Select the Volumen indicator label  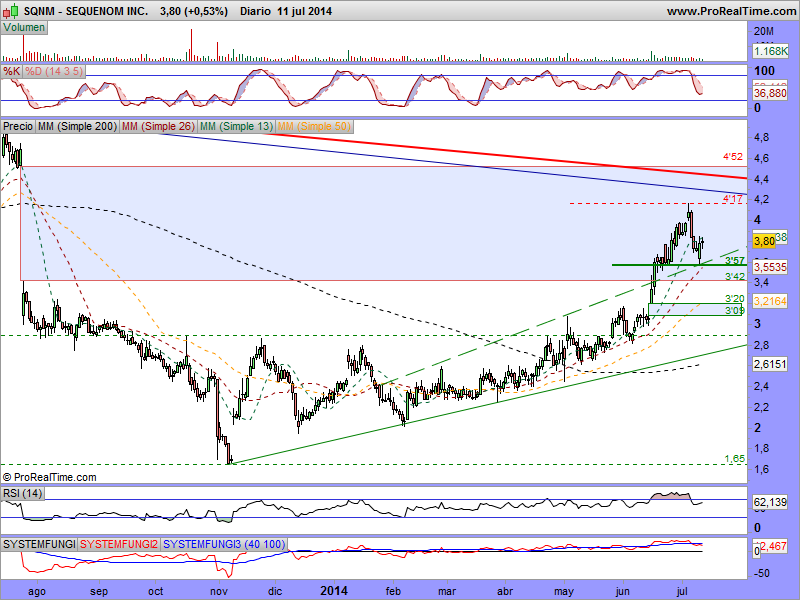tap(24, 28)
